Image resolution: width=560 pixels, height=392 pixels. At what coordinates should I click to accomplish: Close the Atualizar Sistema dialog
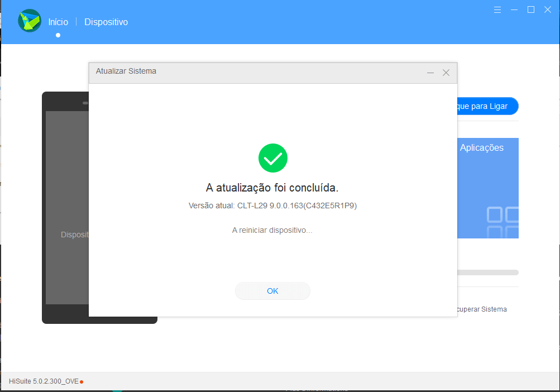pos(446,73)
